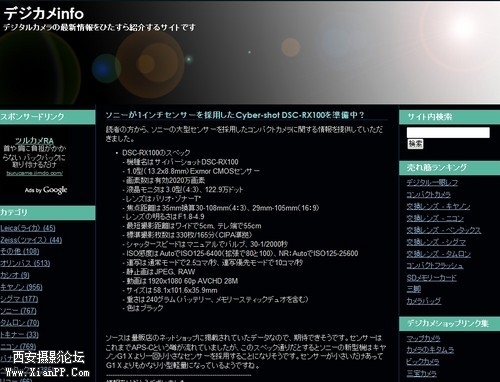Screen dimensions: 500x382
Task: Focus the サイト内検索 search box
Action: point(448,132)
